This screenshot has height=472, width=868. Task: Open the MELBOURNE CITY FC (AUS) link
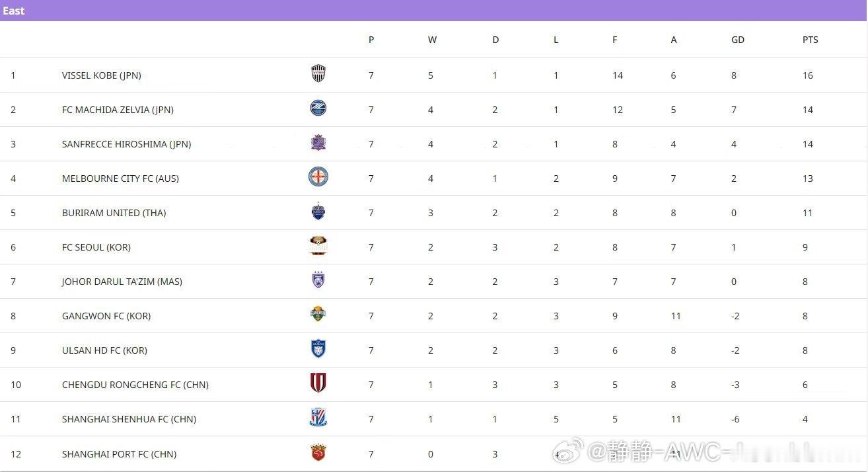[120, 178]
